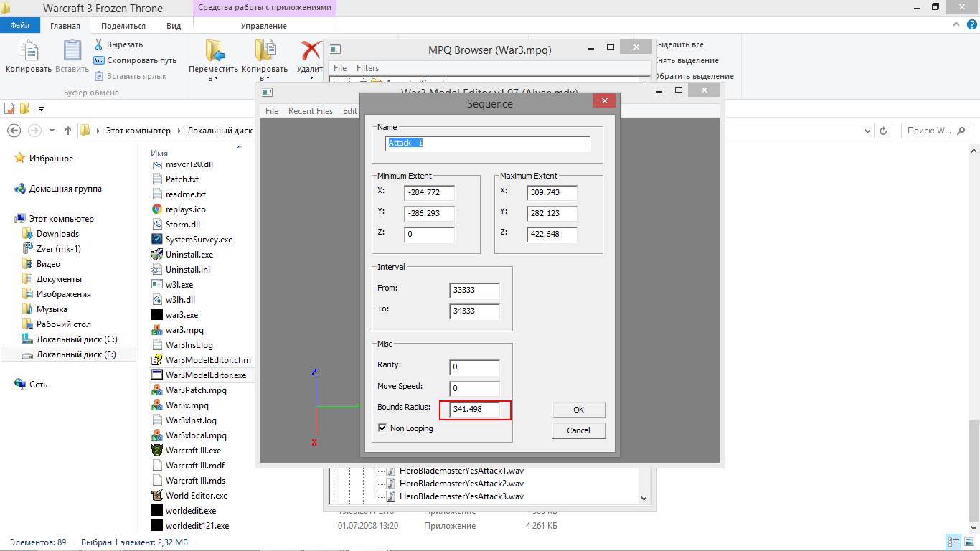
Task: Click the Bounds Radius input field
Action: pos(475,409)
